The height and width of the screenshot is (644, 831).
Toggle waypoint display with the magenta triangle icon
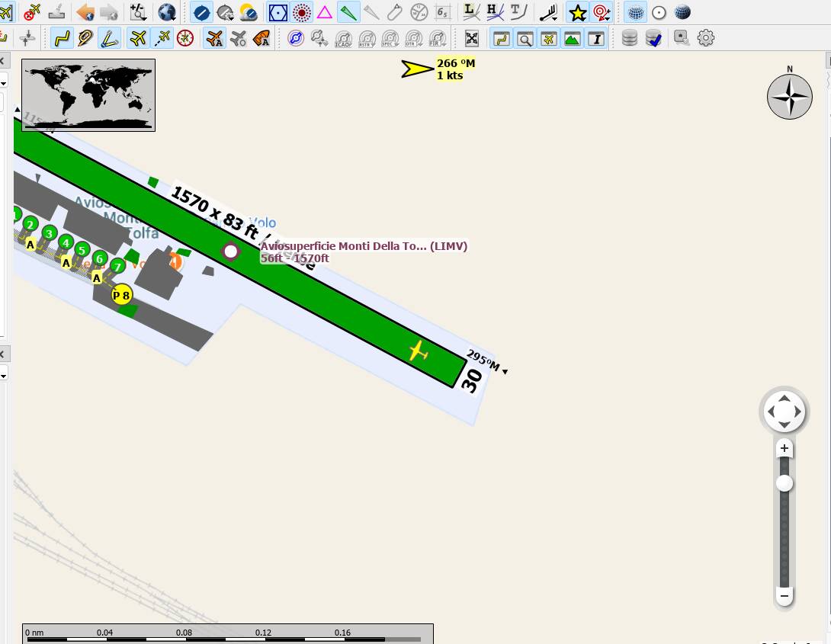(x=324, y=13)
